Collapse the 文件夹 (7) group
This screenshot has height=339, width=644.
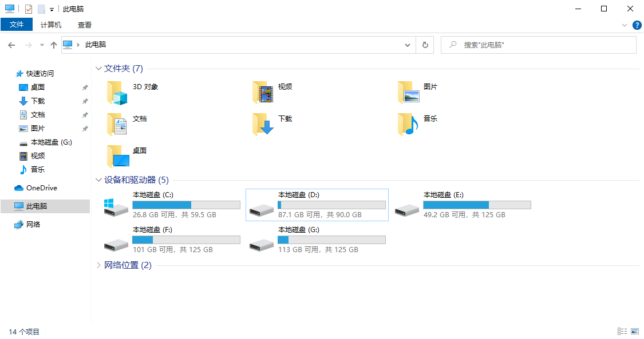coord(98,69)
